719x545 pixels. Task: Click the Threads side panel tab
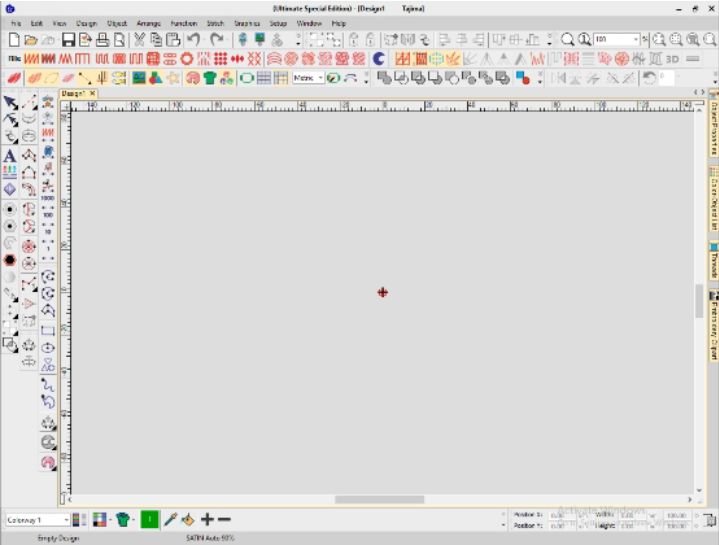713,260
